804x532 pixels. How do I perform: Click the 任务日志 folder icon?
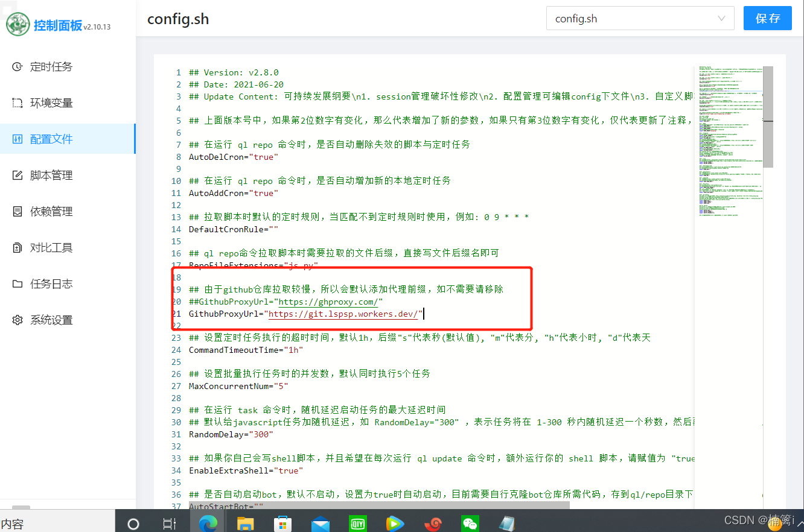[18, 284]
